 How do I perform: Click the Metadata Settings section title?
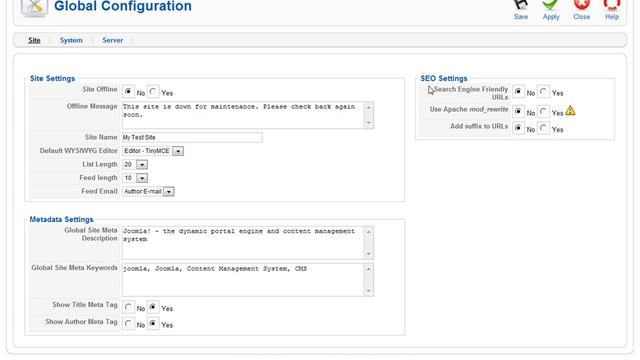coord(61,220)
